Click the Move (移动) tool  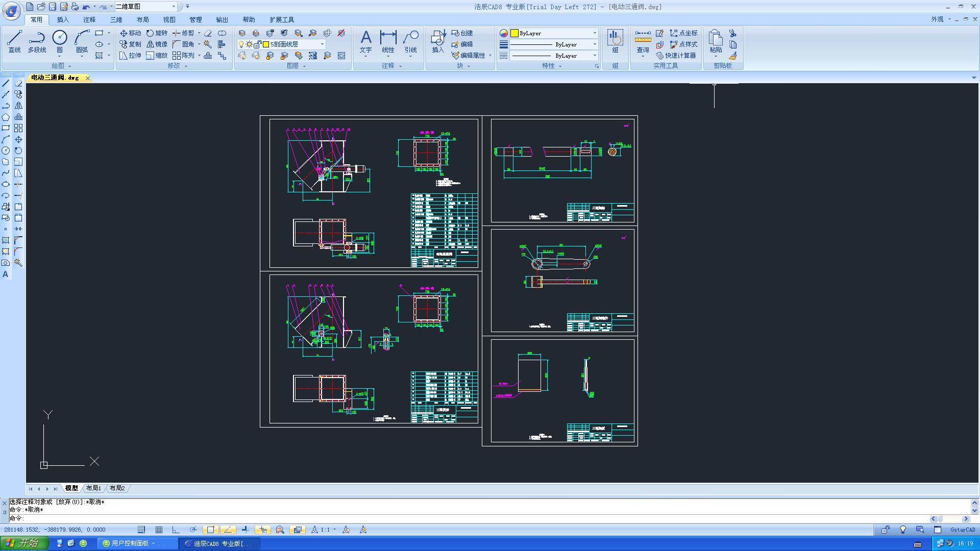pyautogui.click(x=130, y=33)
